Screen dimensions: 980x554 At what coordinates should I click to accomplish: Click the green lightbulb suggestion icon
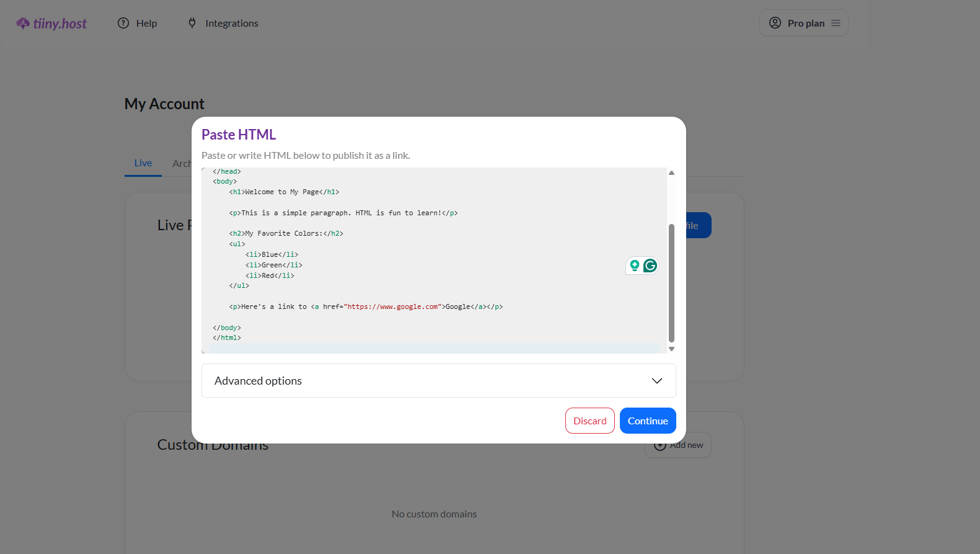634,266
